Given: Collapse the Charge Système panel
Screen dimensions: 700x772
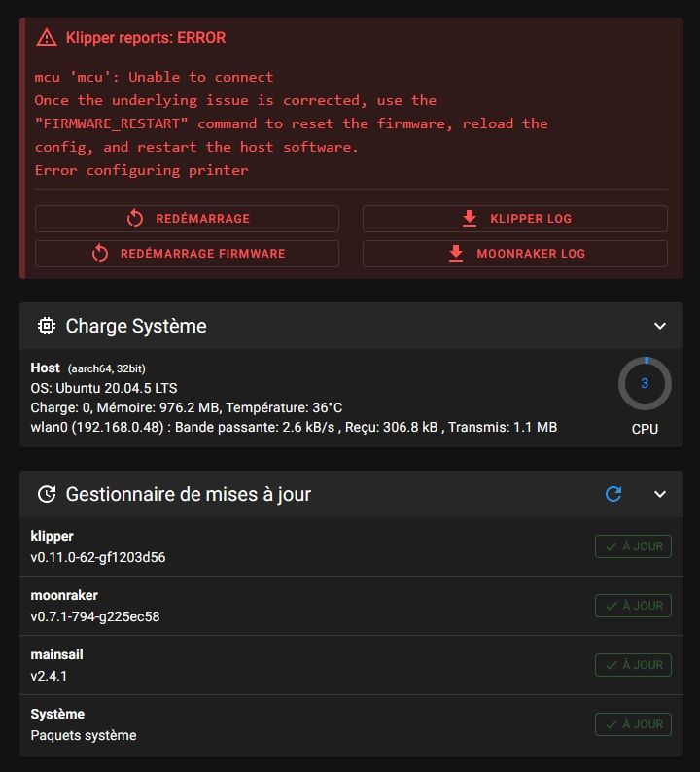Looking at the screenshot, I should pos(659,326).
